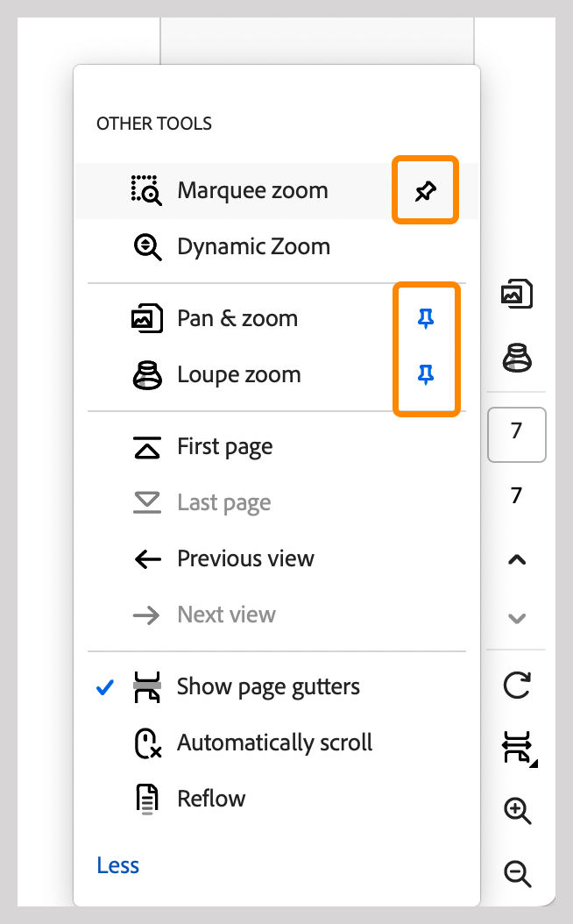Unpin Pan & zoom from toolbar
The image size is (573, 924).
click(425, 319)
